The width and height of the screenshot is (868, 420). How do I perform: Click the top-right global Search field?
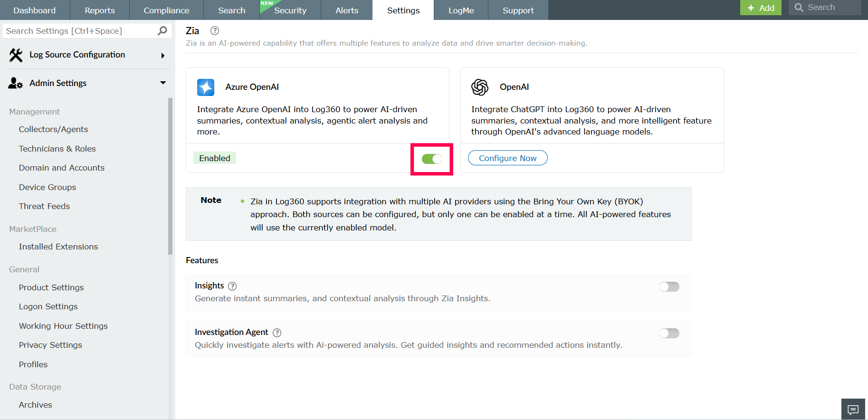coord(825,8)
